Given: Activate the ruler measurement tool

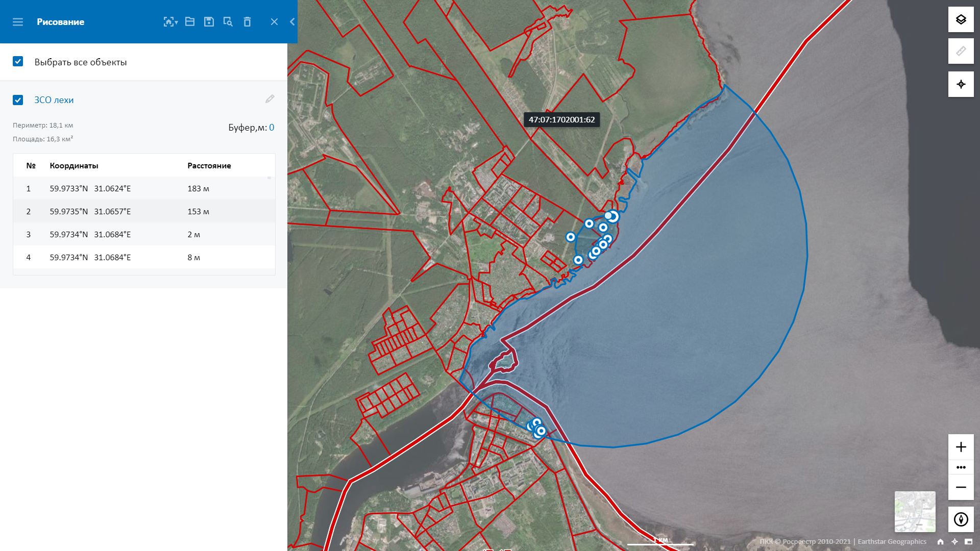Looking at the screenshot, I should 961,52.
